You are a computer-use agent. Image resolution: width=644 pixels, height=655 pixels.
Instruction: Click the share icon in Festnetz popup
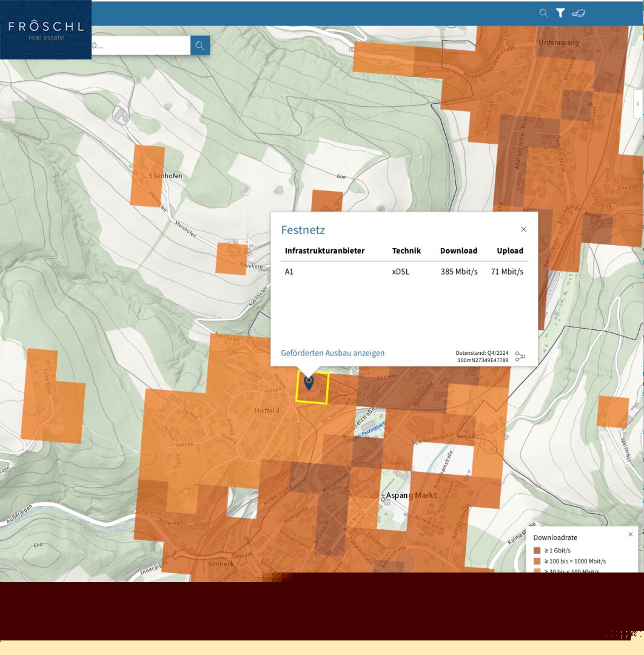520,357
